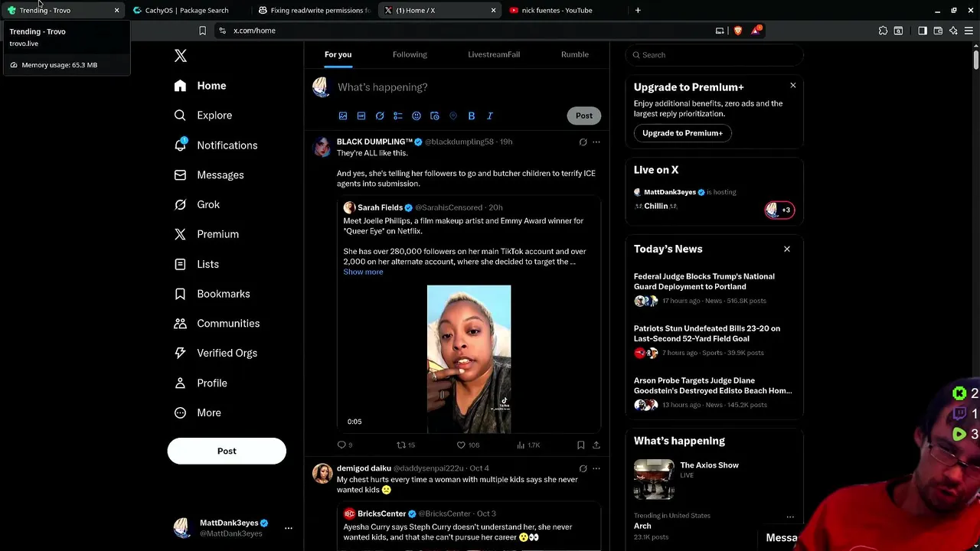
Task: Click Upgrade to Premium+ button
Action: [682, 133]
